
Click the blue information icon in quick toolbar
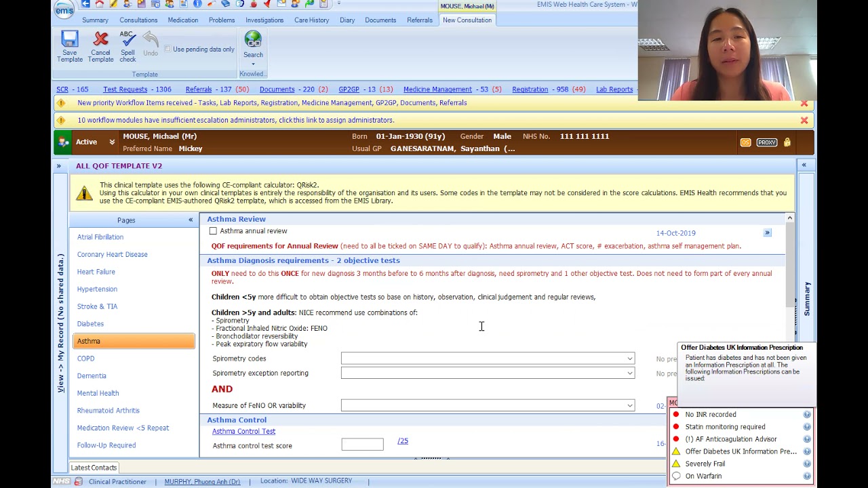(x=197, y=4)
